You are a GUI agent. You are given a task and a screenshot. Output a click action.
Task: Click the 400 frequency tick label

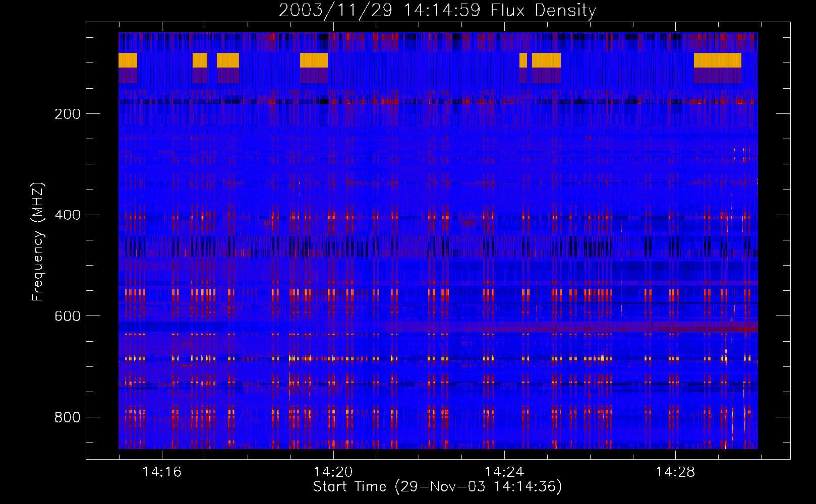(68, 215)
